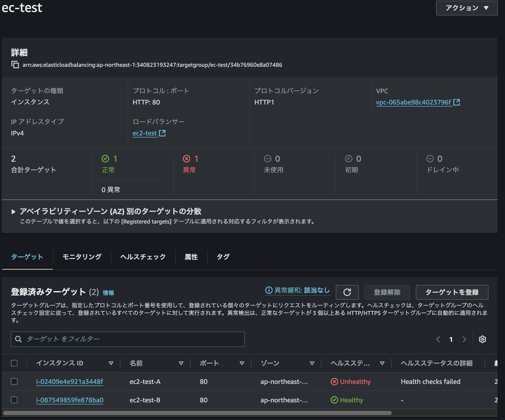Open the table settings gear
Viewport: 505px width, 420px height.
tap(483, 339)
